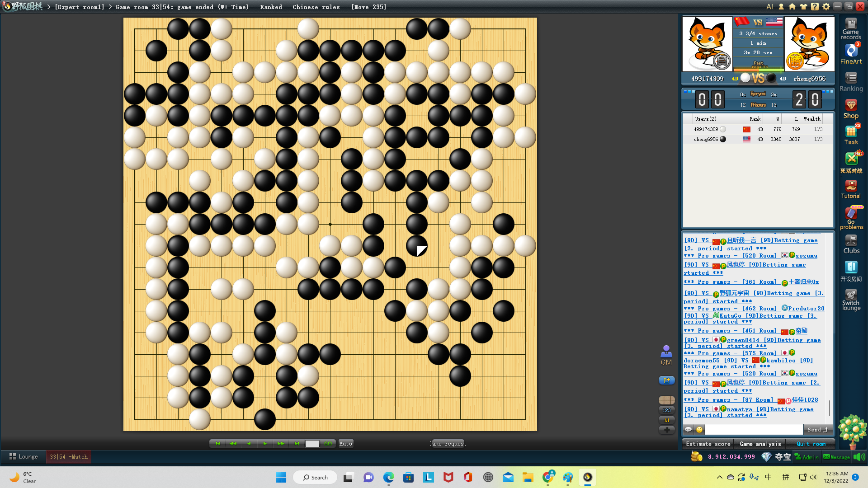The height and width of the screenshot is (488, 868).
Task: Expand more board options with the plus button
Action: click(666, 430)
